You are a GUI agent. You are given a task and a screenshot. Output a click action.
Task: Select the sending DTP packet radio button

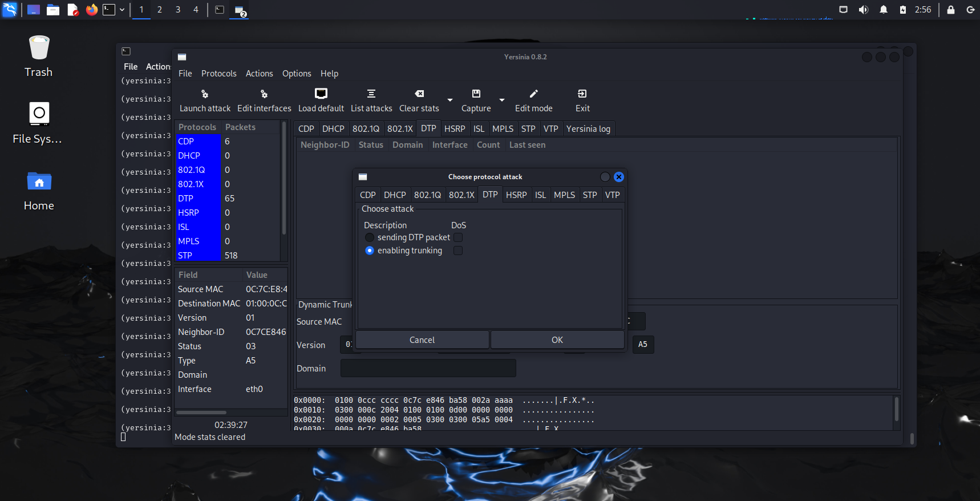370,237
